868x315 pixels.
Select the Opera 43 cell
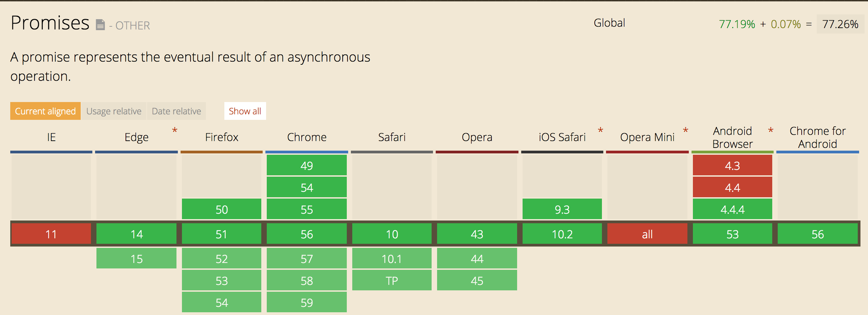click(x=477, y=234)
